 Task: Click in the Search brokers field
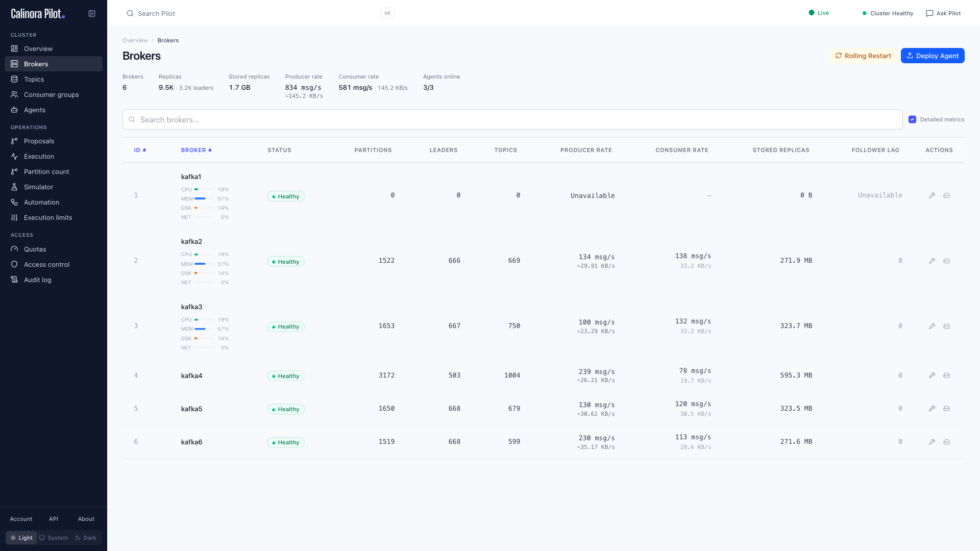(x=512, y=119)
